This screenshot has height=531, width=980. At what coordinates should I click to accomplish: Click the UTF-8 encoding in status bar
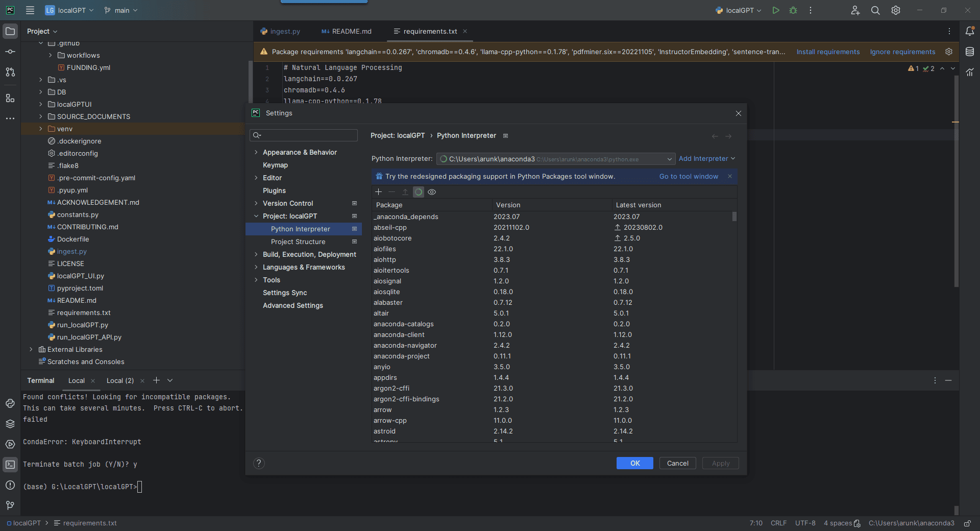point(805,523)
